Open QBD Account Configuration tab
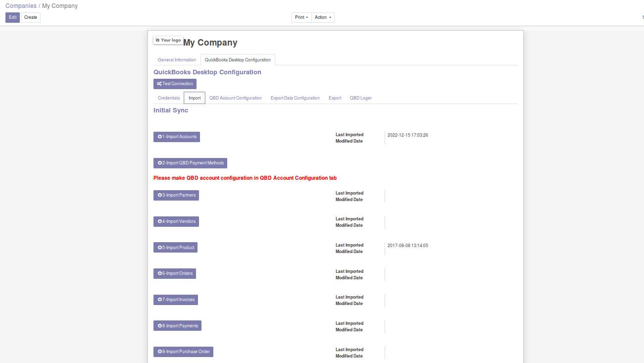The width and height of the screenshot is (644, 363). click(x=236, y=98)
